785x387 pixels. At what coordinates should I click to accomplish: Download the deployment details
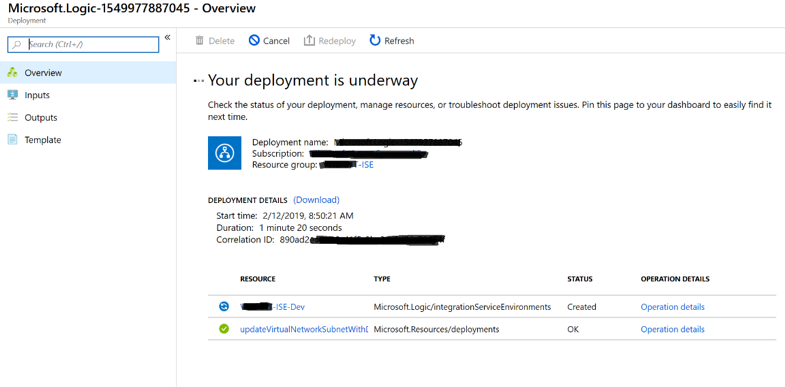coord(316,200)
